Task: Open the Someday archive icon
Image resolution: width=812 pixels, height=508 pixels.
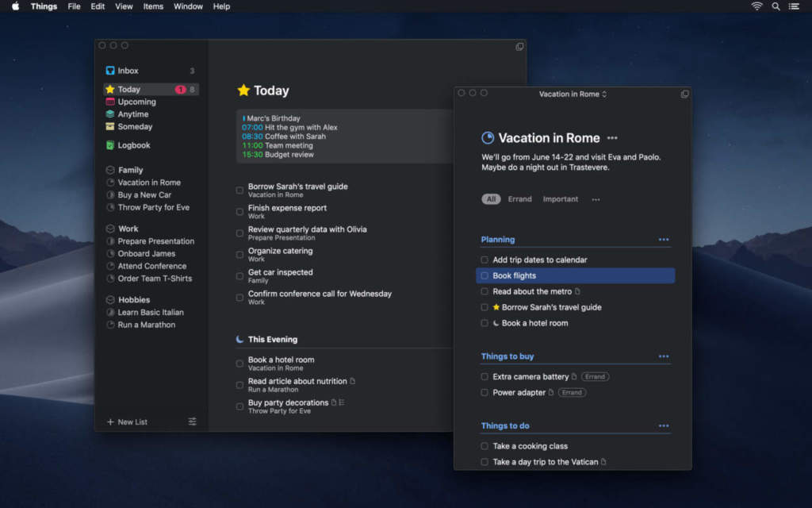Action: point(110,126)
